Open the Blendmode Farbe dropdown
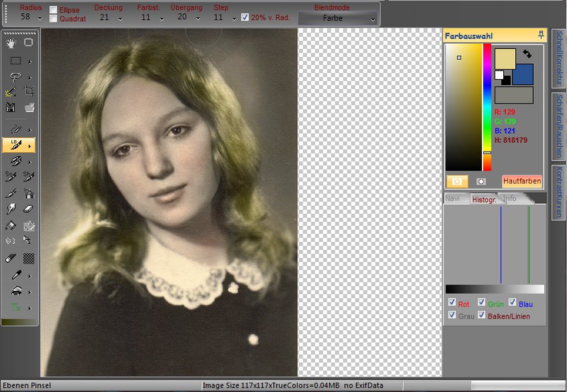Screen dimensions: 567x392 tap(337, 19)
